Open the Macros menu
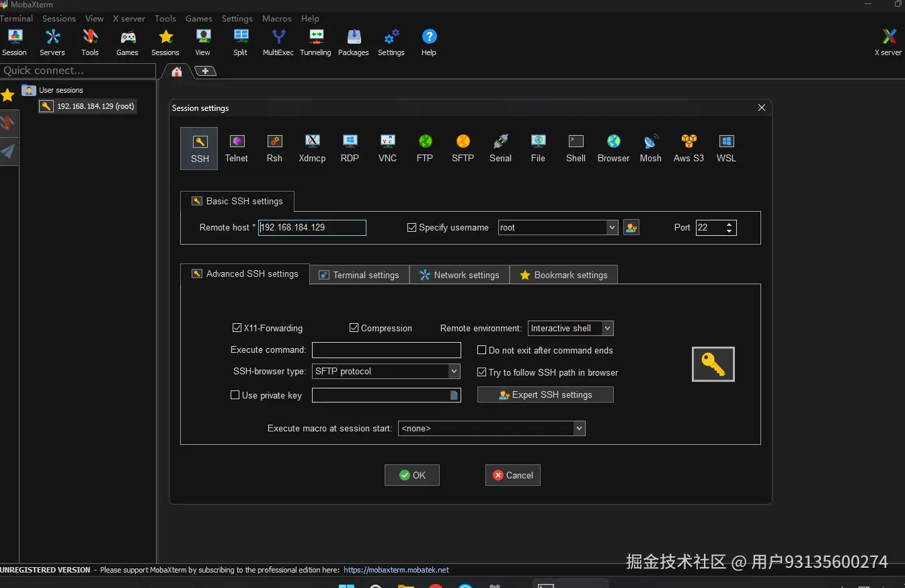Image resolution: width=905 pixels, height=588 pixels. (x=277, y=18)
